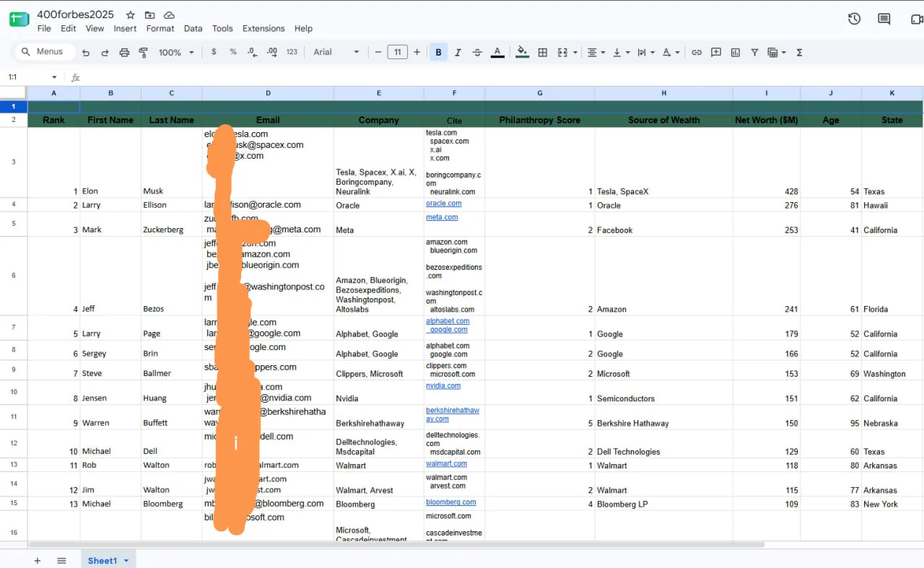The image size is (924, 568).
Task: Check the cloud save status
Action: (x=169, y=15)
